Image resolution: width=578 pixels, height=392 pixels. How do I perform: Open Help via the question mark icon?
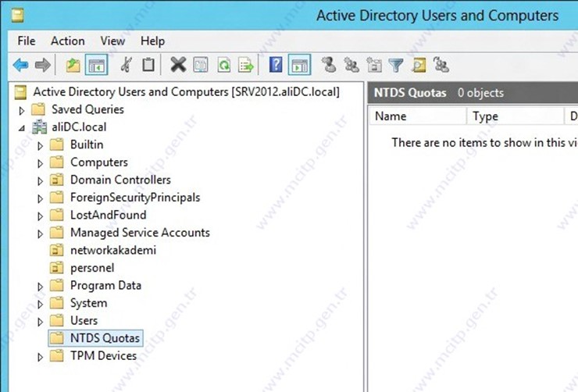pyautogui.click(x=276, y=66)
